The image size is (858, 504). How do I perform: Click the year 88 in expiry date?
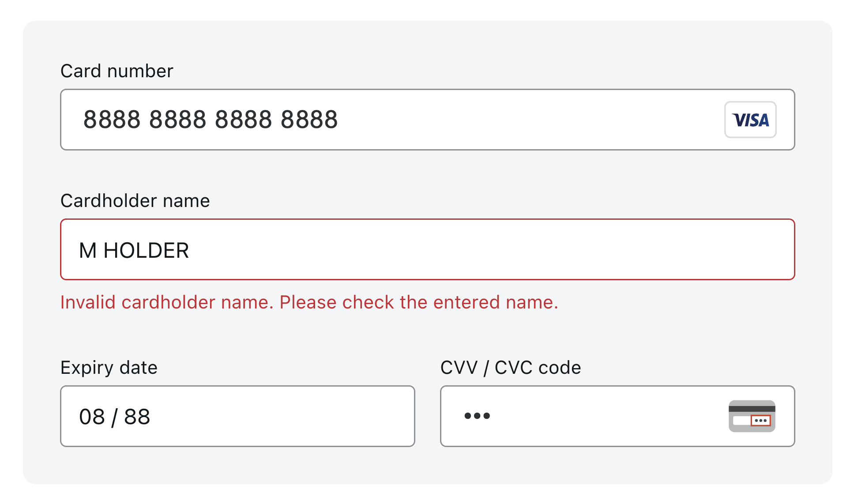pos(137,417)
